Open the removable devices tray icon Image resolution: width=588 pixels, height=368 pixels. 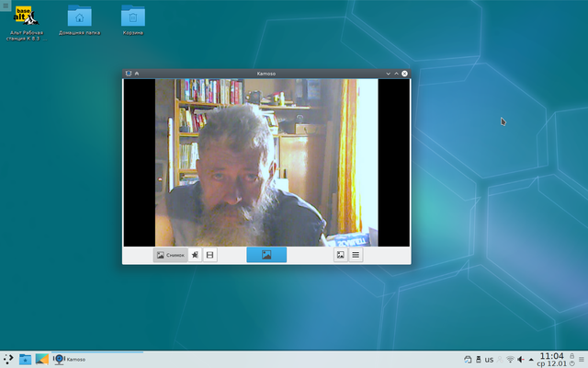478,360
